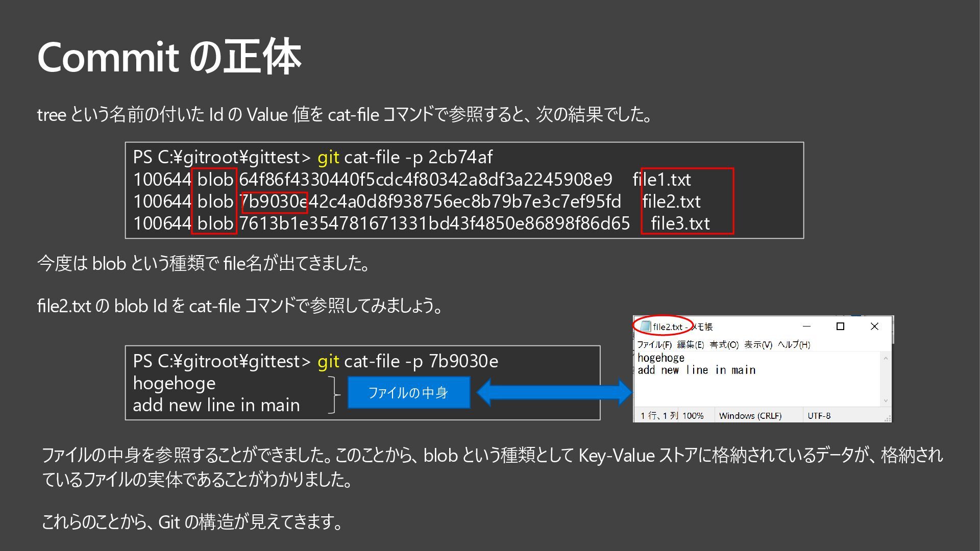Click Notepad scrollbar down arrow
Image resolution: width=980 pixels, height=551 pixels.
click(886, 401)
